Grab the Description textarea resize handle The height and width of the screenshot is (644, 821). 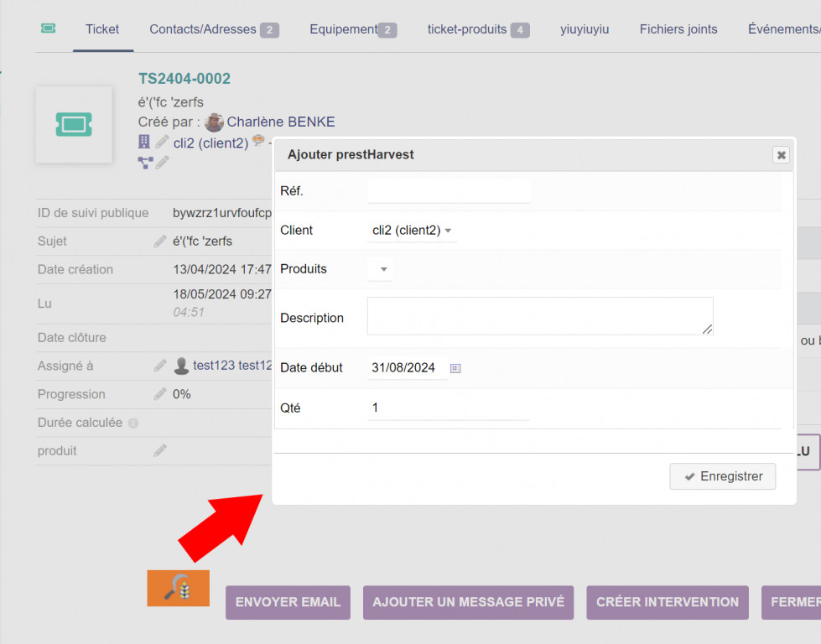click(708, 330)
